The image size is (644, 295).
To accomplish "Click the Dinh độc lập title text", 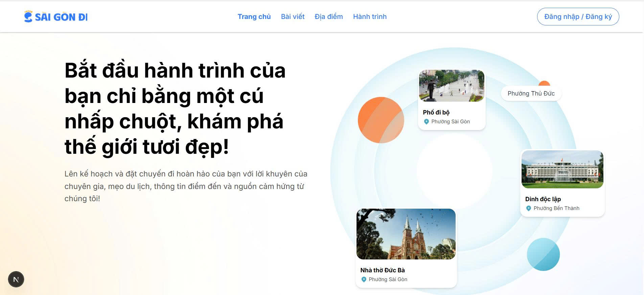I will click(x=543, y=199).
